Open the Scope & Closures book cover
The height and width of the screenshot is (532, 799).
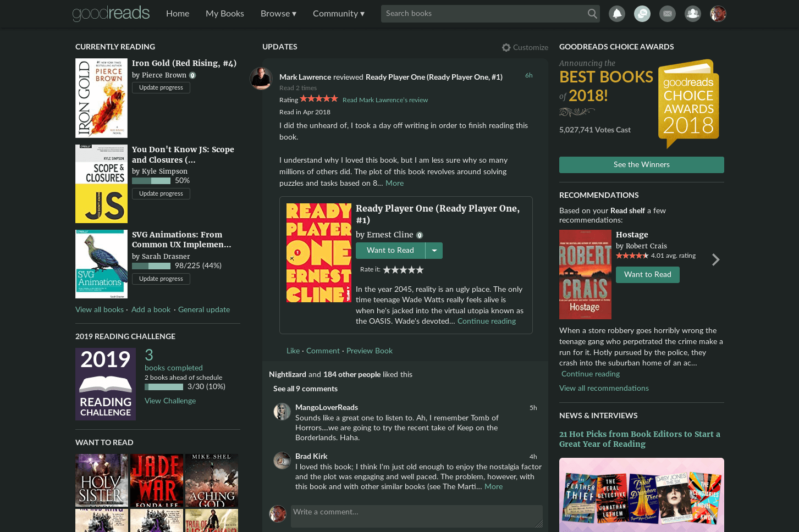pyautogui.click(x=101, y=184)
